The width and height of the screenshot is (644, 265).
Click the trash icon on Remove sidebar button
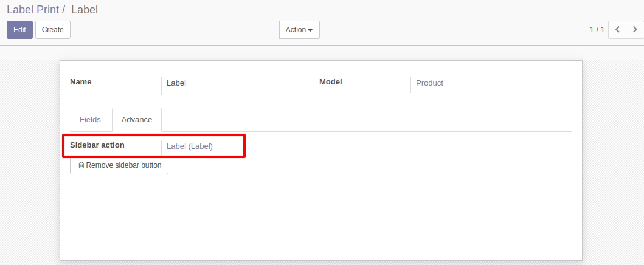coord(81,165)
